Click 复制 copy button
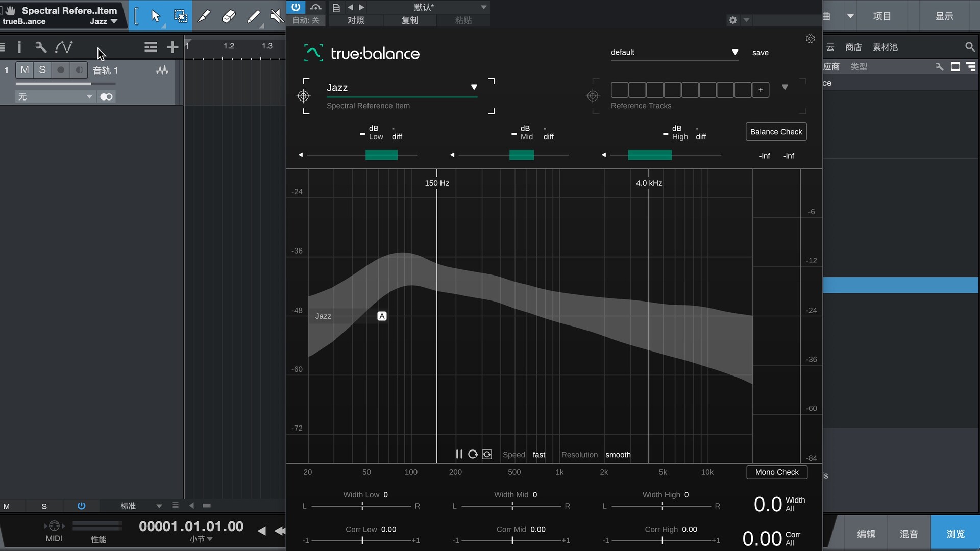 coord(410,20)
